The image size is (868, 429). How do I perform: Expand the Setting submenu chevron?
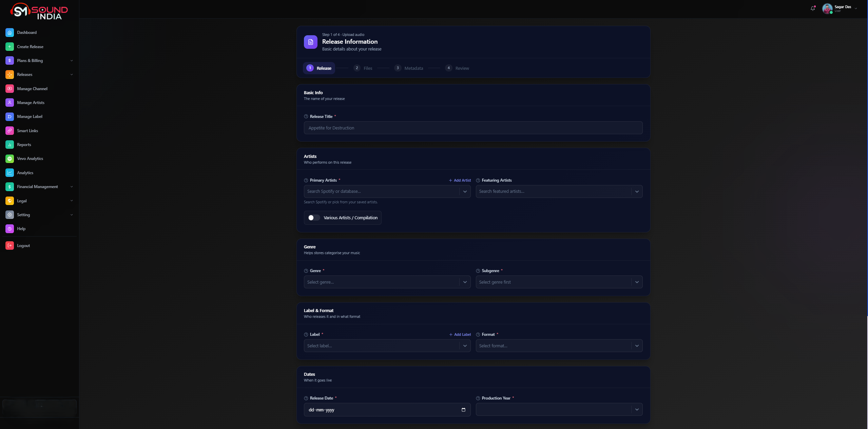[72, 215]
